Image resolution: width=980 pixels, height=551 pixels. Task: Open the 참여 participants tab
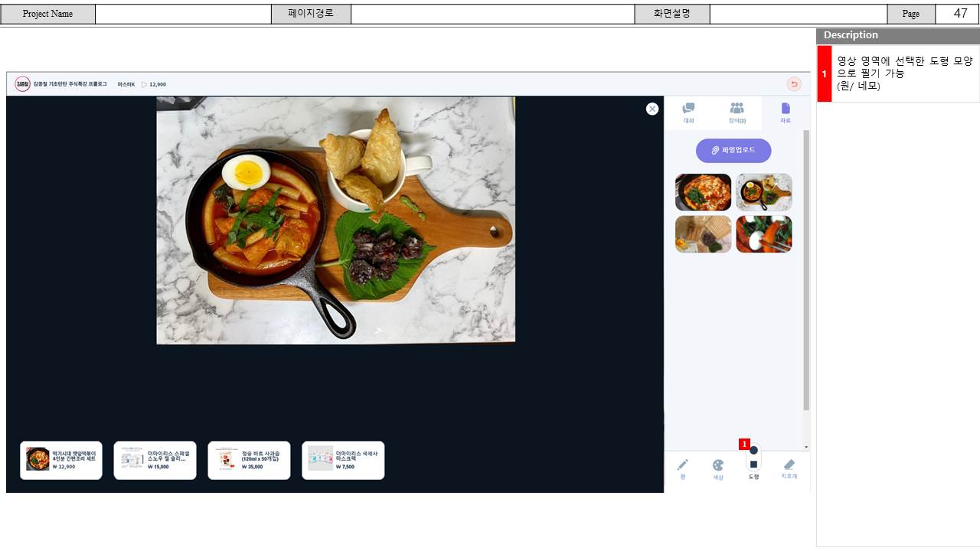coord(737,112)
